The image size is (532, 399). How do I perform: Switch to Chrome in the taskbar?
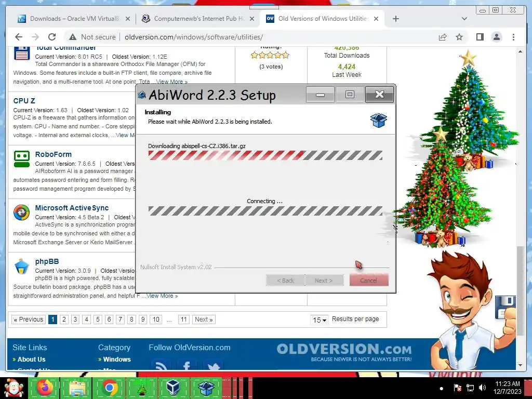pyautogui.click(x=110, y=388)
